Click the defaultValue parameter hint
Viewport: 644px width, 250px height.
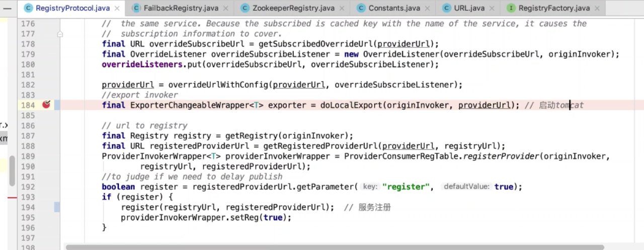(x=466, y=187)
